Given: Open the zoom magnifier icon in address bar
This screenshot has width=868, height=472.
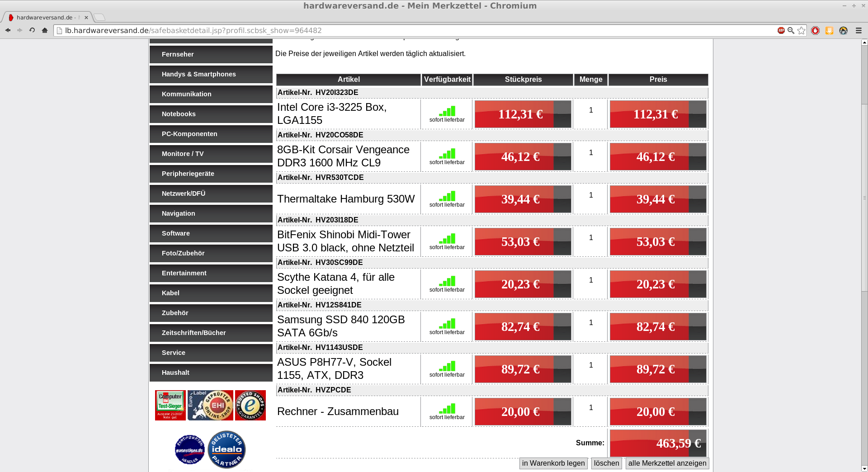Looking at the screenshot, I should click(791, 30).
